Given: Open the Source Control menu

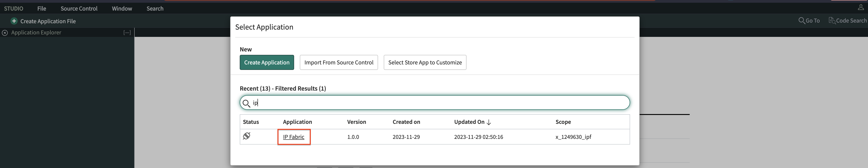Looking at the screenshot, I should [79, 8].
